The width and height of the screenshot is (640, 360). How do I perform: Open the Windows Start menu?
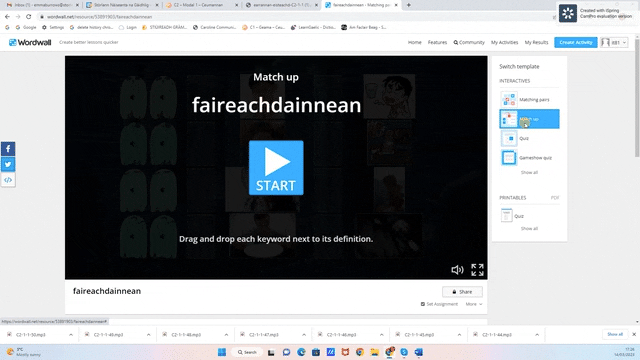(x=222, y=352)
